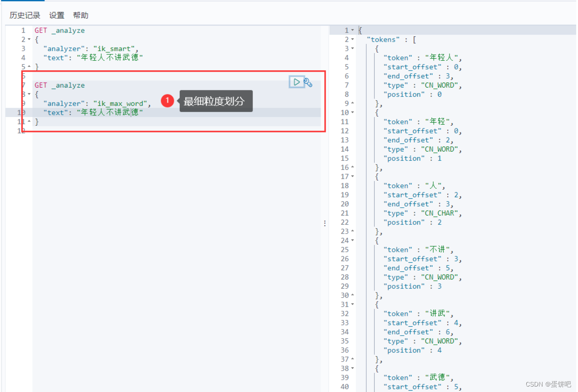Click text value on editor line 4

tap(110, 58)
